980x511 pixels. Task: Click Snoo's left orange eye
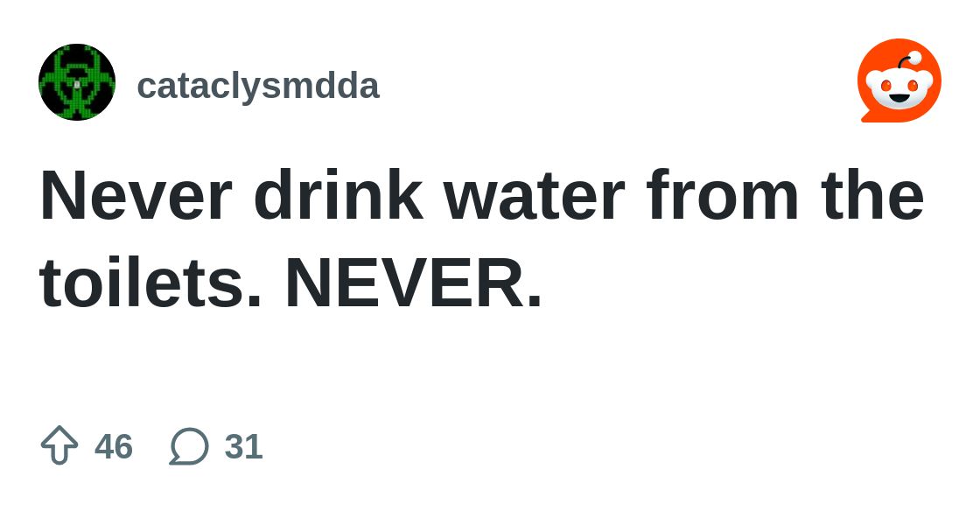pos(885,85)
